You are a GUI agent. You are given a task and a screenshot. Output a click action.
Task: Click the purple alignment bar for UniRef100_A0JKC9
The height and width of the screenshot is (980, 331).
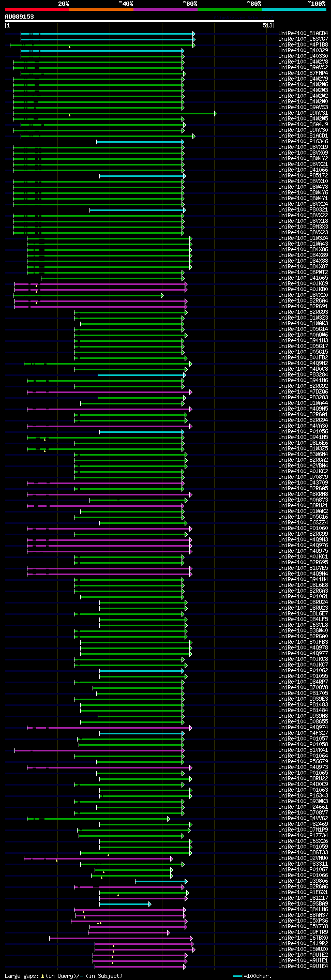coord(101,284)
